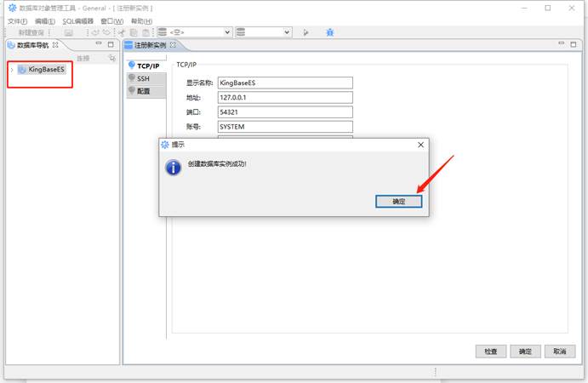Screen dimensions: 588x383
Task: Open the 窗口(W) menu
Action: 111,21
